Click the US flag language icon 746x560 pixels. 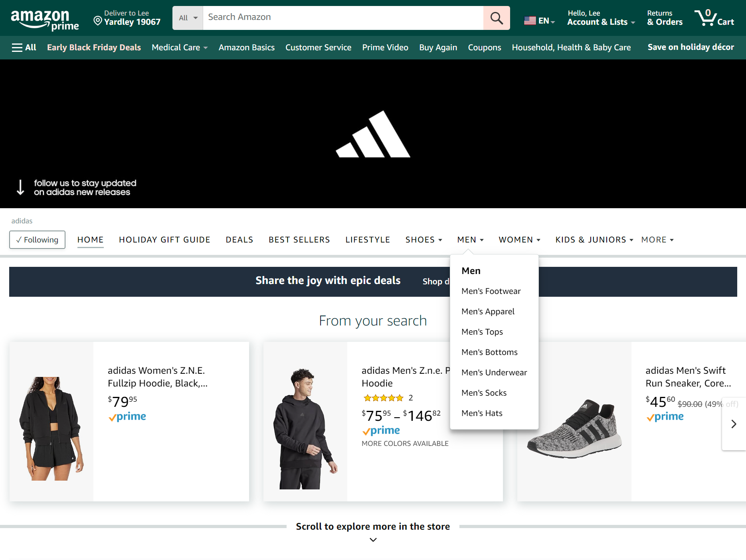[530, 20]
